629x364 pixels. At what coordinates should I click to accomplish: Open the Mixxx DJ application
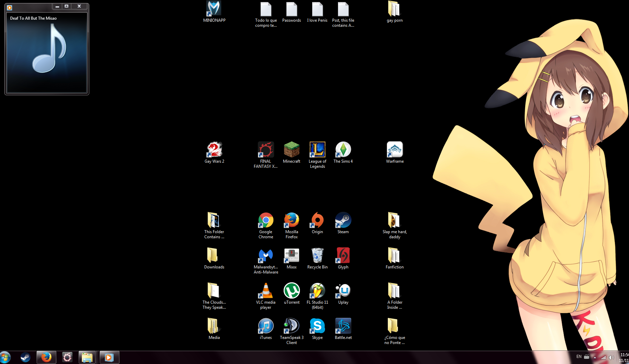click(x=292, y=258)
